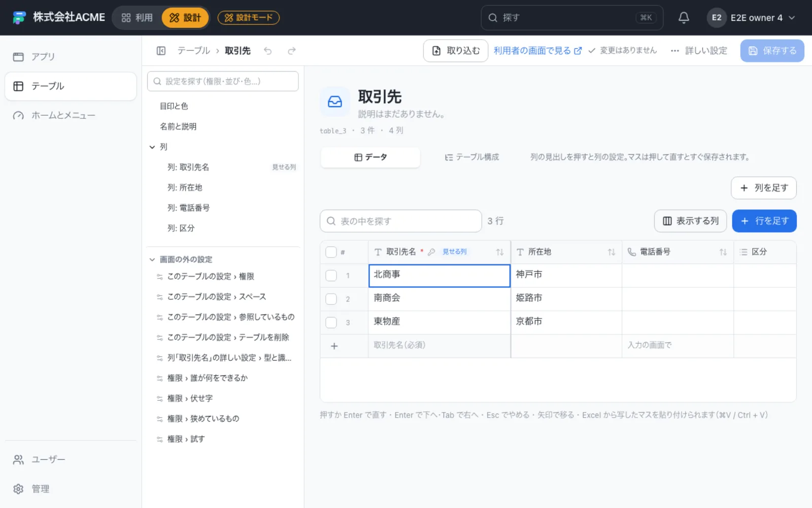
Task: Switch to the テーブル構成 tab
Action: point(472,157)
